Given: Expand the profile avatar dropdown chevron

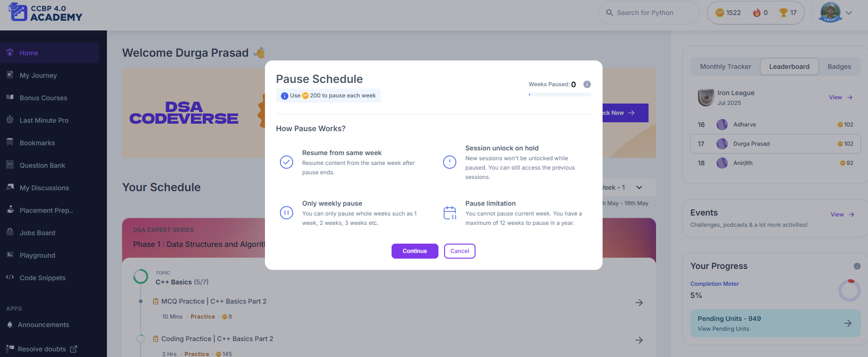Looking at the screenshot, I should 849,13.
